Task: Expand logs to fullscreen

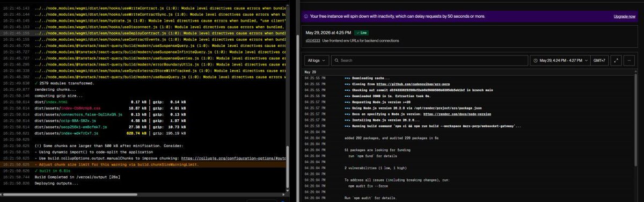Action: [x=616, y=61]
